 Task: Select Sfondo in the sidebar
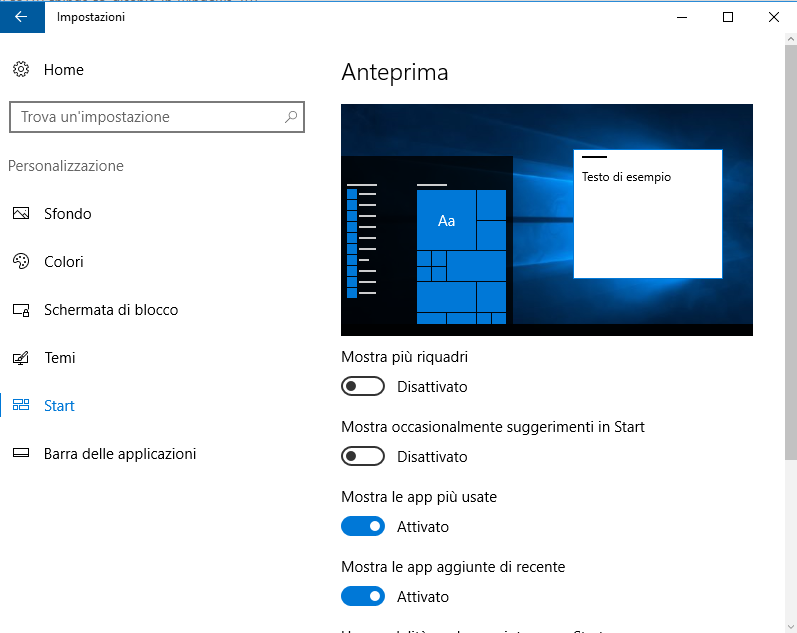[68, 214]
